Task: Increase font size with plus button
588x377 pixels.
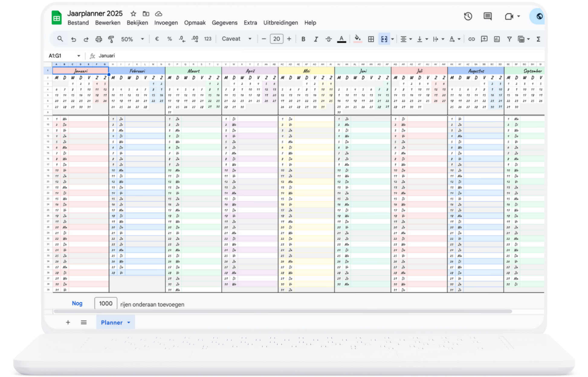Action: pos(289,39)
